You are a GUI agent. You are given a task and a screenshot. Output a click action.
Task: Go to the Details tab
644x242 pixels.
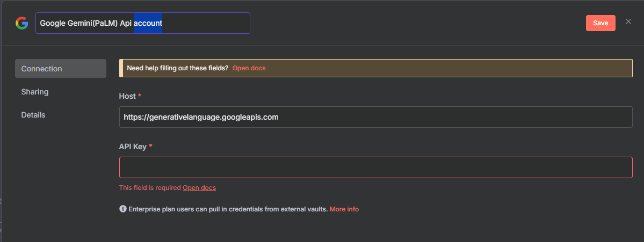tap(33, 115)
